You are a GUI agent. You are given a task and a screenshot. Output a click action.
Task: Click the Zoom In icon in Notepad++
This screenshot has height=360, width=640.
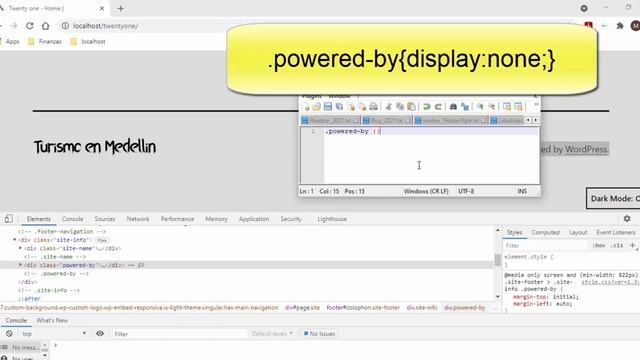click(480, 107)
